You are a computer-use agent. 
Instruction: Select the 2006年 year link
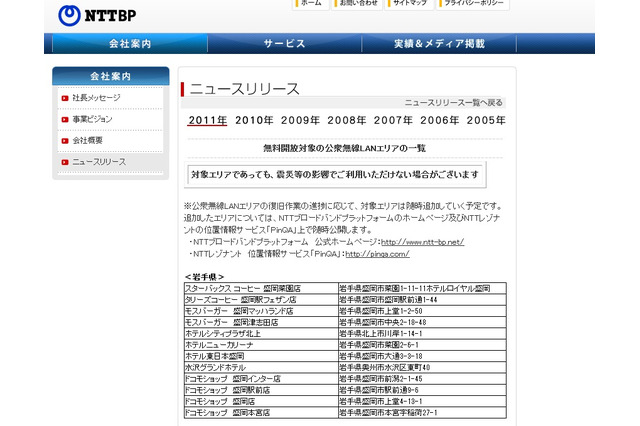point(440,120)
